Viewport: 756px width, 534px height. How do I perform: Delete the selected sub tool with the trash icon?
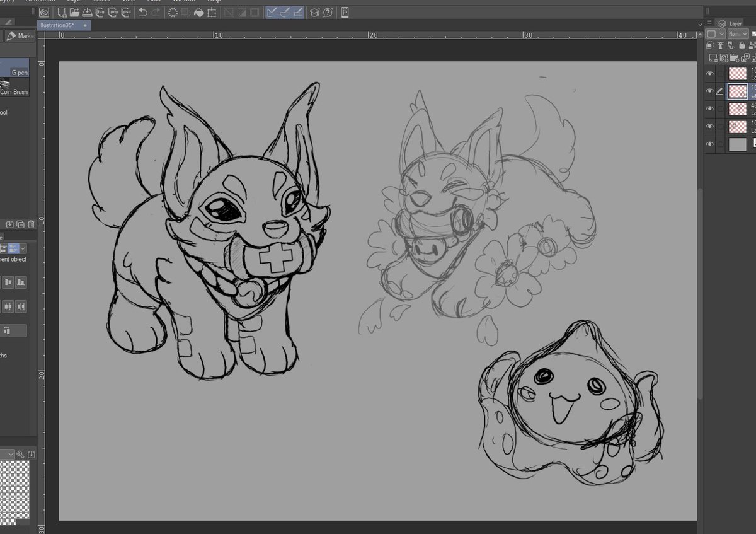31,224
